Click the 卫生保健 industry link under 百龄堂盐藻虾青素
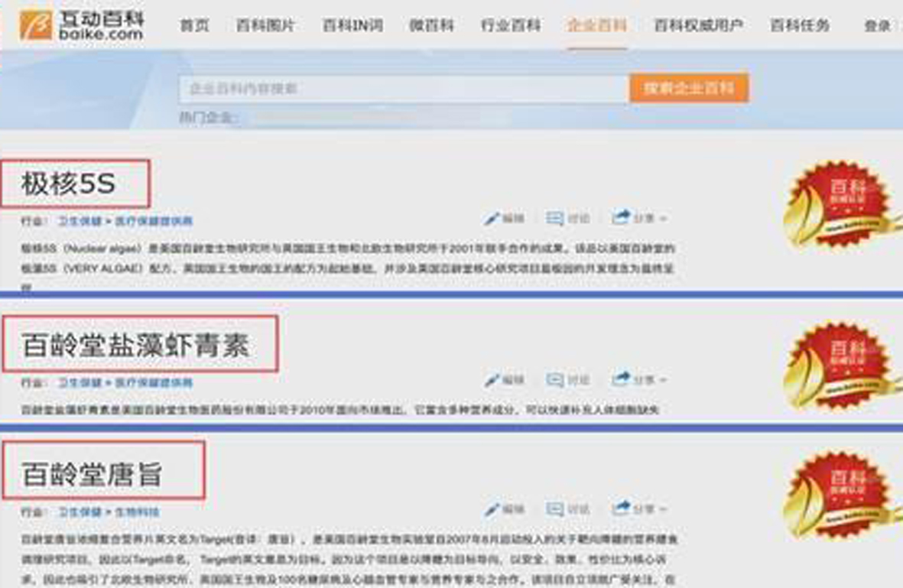The image size is (903, 588). (80, 383)
